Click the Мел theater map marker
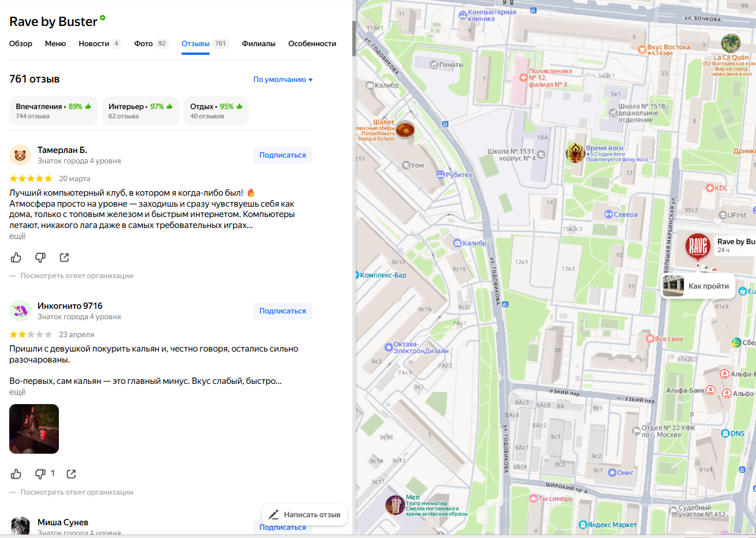Viewport: 756px width, 538px height. click(x=395, y=505)
